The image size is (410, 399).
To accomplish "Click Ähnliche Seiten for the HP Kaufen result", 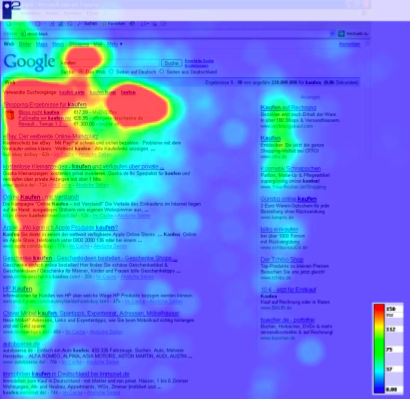I will coord(166,301).
